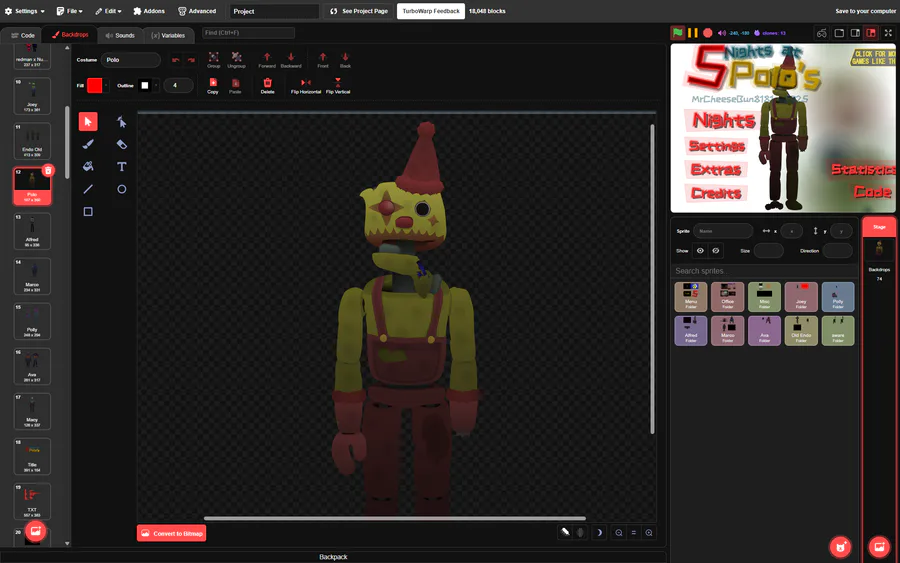This screenshot has width=900, height=563.
Task: Click Convert to Bitmap button
Action: pos(172,533)
